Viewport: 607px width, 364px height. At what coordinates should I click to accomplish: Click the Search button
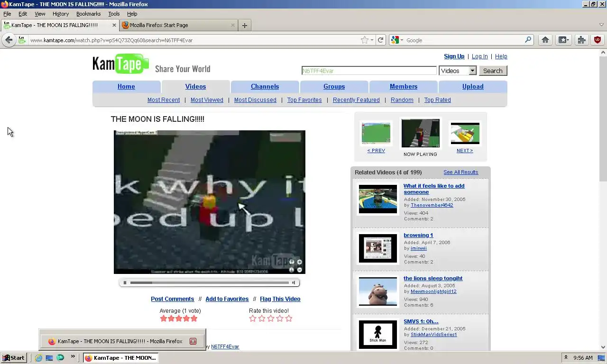point(493,71)
